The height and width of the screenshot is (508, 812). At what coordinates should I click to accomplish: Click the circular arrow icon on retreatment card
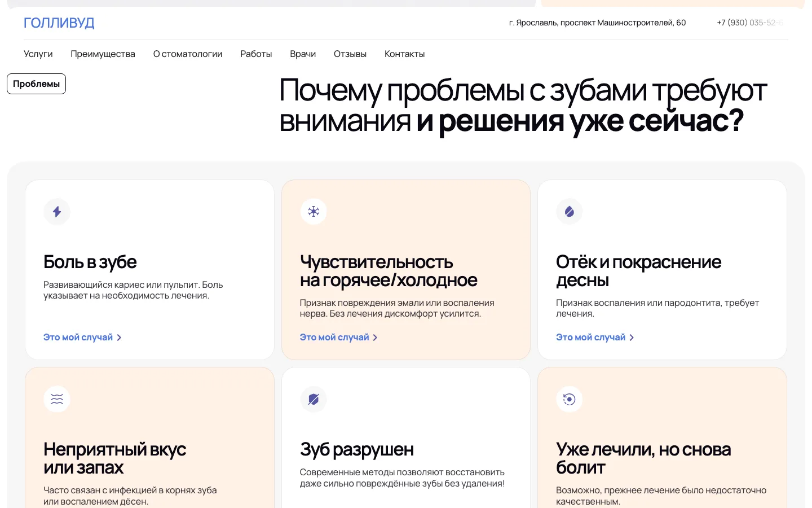(570, 399)
